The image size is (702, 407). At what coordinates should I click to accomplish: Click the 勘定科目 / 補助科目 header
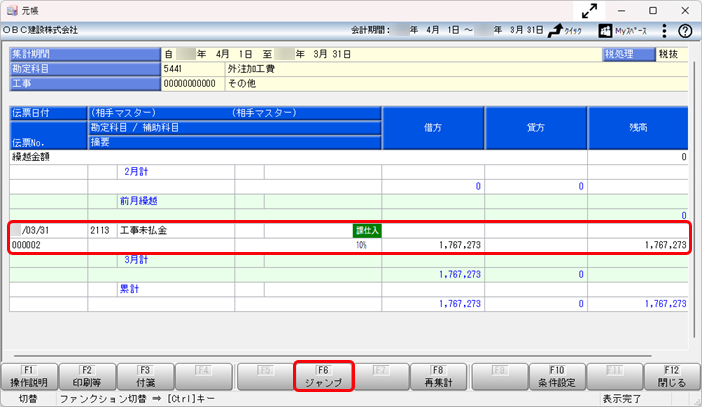point(235,128)
